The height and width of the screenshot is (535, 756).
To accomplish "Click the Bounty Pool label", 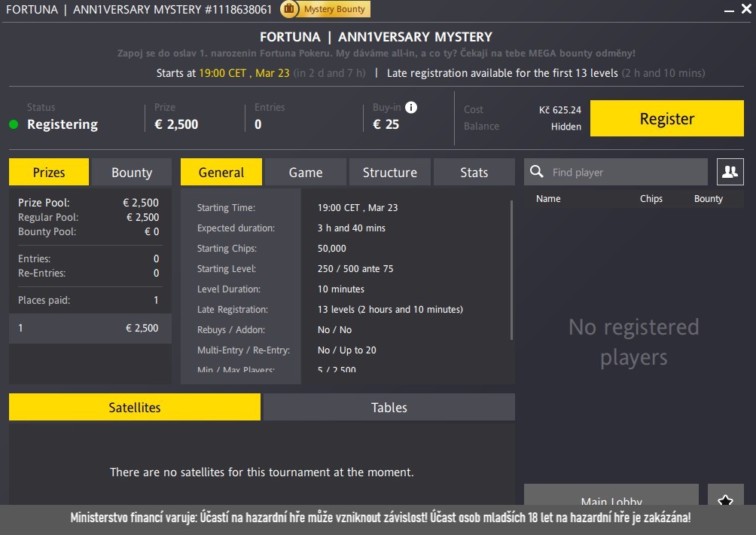I will [47, 231].
